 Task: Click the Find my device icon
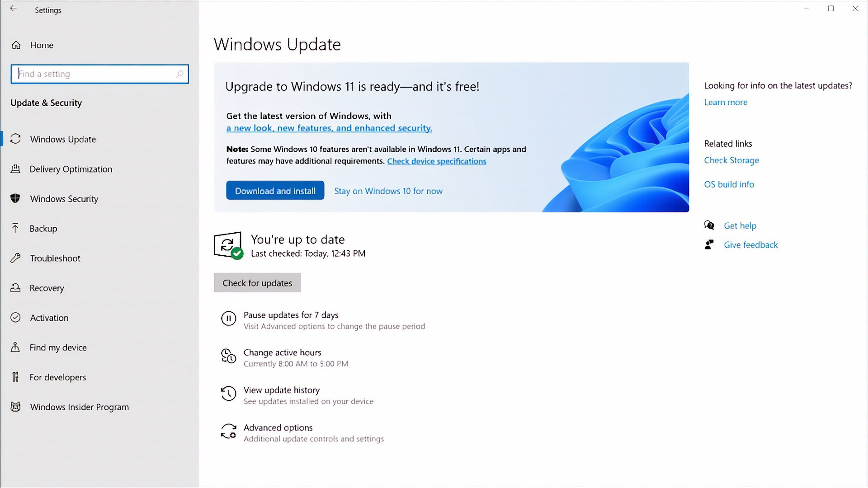coord(16,347)
